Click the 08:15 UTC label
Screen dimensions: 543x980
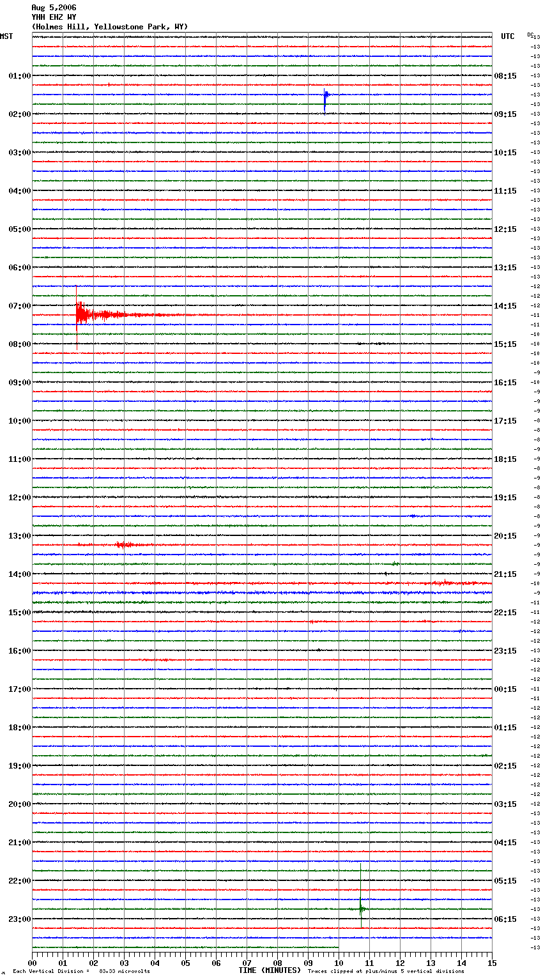(x=505, y=76)
